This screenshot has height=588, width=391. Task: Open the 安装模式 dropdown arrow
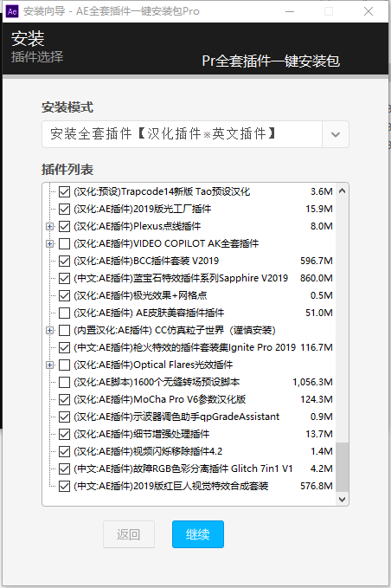[x=336, y=134]
